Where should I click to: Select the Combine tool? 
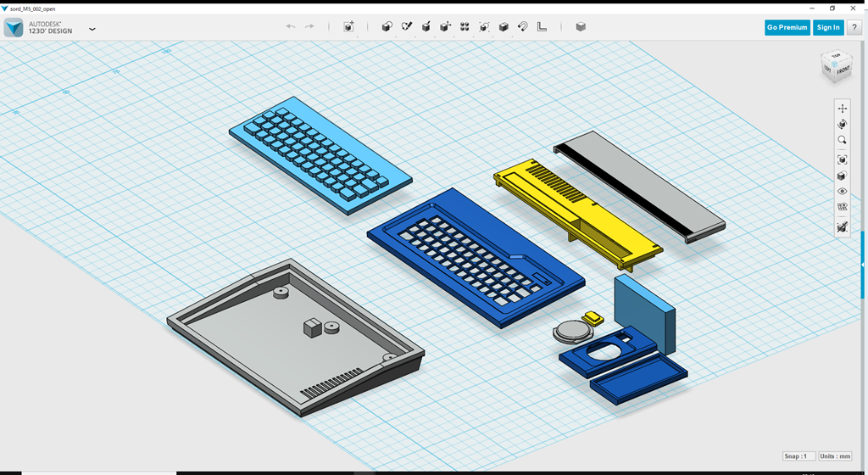point(504,27)
